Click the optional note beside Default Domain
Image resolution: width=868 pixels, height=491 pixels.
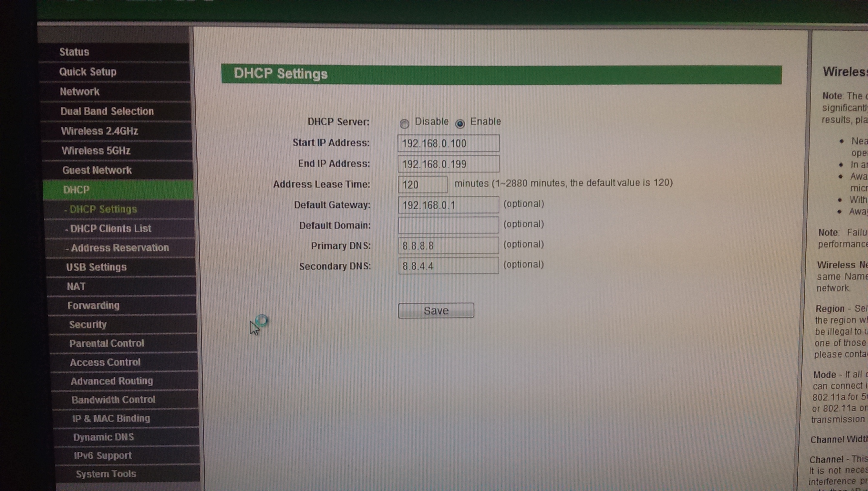click(523, 224)
